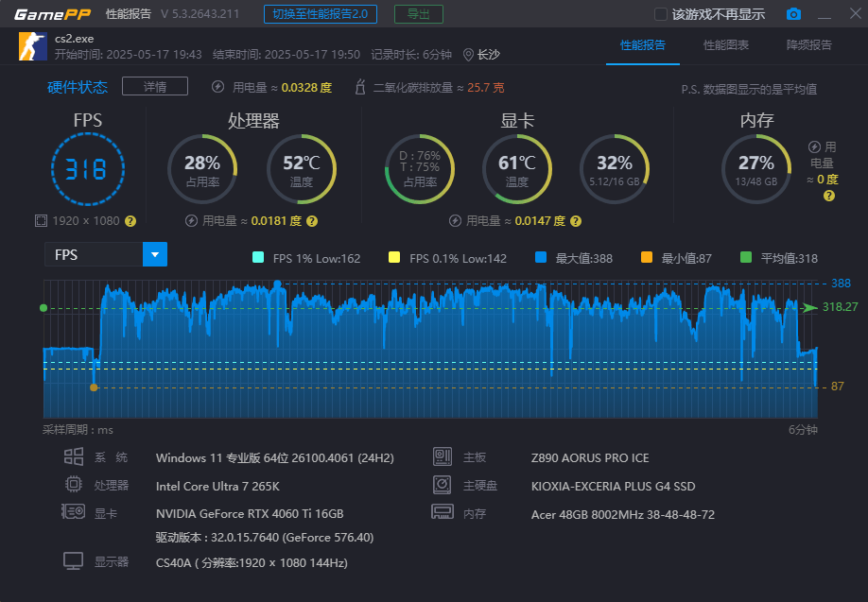Click the yellow FPS 0.1% Low swatch
Image resolution: width=868 pixels, height=602 pixels.
coord(394,257)
